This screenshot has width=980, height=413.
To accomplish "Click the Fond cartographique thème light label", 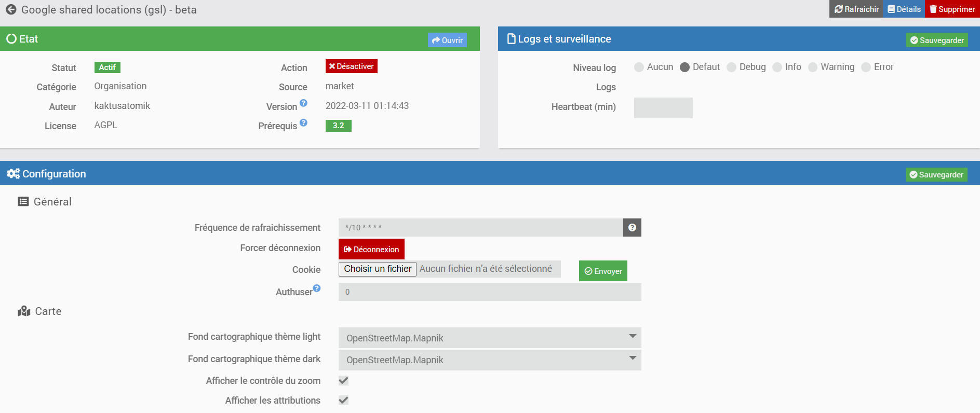I will click(254, 337).
